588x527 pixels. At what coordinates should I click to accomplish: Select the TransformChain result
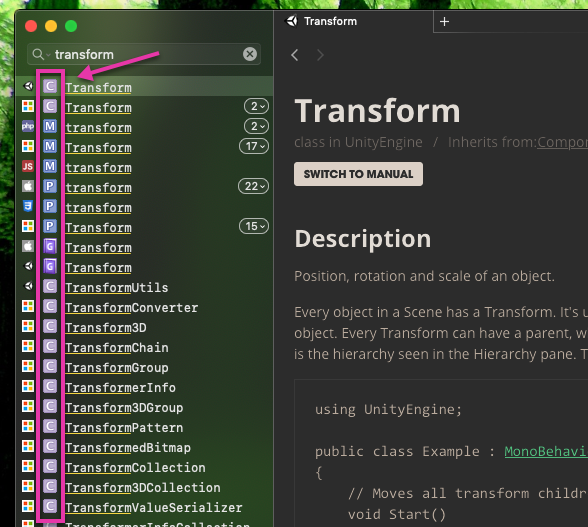pyautogui.click(x=117, y=347)
